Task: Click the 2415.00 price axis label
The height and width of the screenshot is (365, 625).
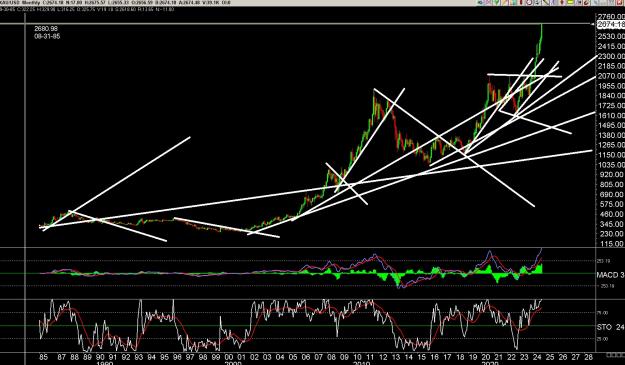Action: 611,46
